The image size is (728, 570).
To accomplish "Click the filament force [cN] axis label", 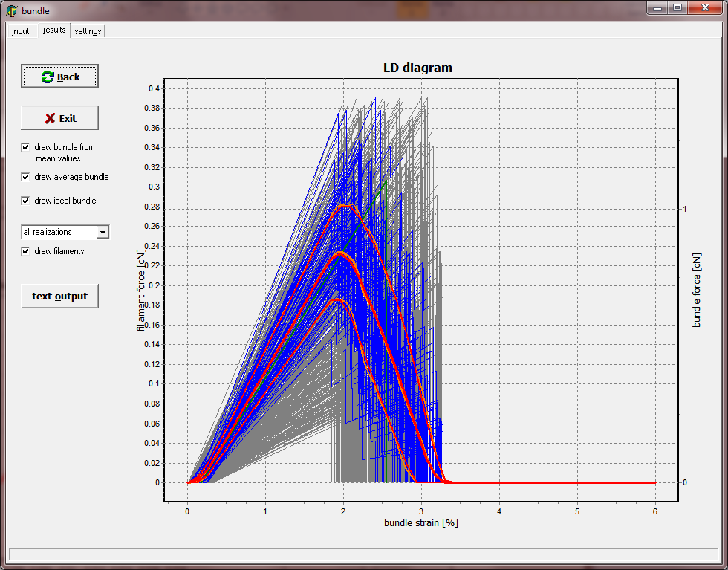I will [x=140, y=290].
